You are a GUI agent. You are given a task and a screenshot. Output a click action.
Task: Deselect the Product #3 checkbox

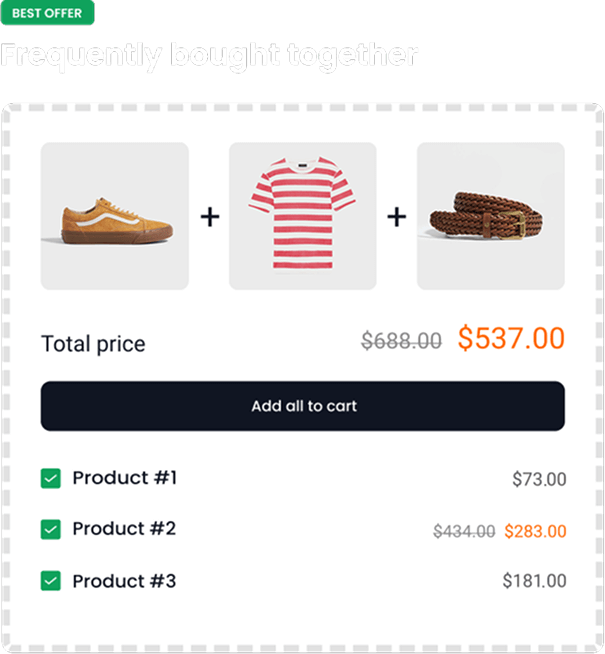pyautogui.click(x=51, y=581)
